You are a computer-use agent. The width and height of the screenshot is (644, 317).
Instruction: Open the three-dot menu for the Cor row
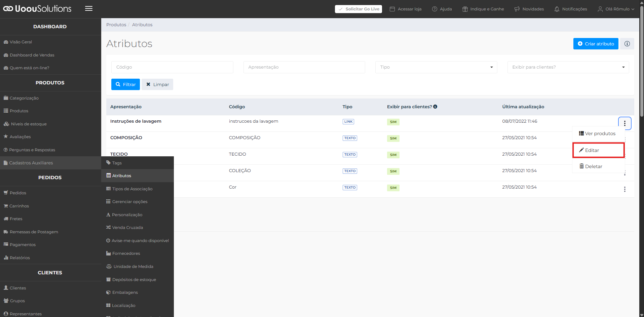(x=624, y=189)
